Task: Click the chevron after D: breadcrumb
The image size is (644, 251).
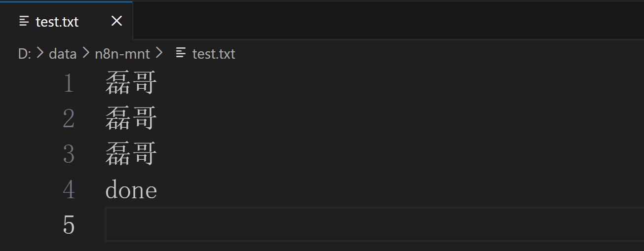Action: click(40, 53)
